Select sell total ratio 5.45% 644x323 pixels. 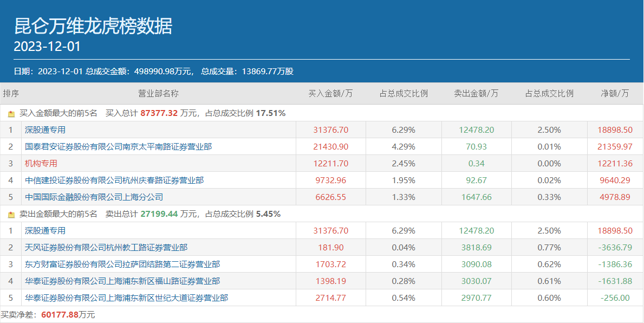[268, 214]
